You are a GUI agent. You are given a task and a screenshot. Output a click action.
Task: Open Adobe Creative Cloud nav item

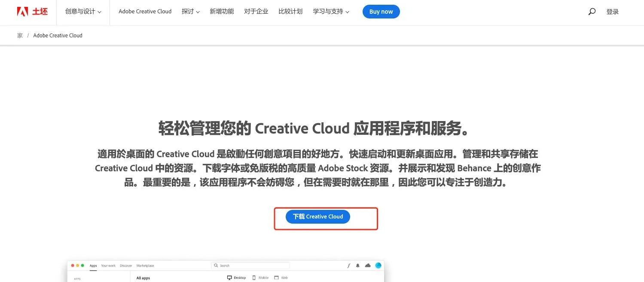click(145, 12)
